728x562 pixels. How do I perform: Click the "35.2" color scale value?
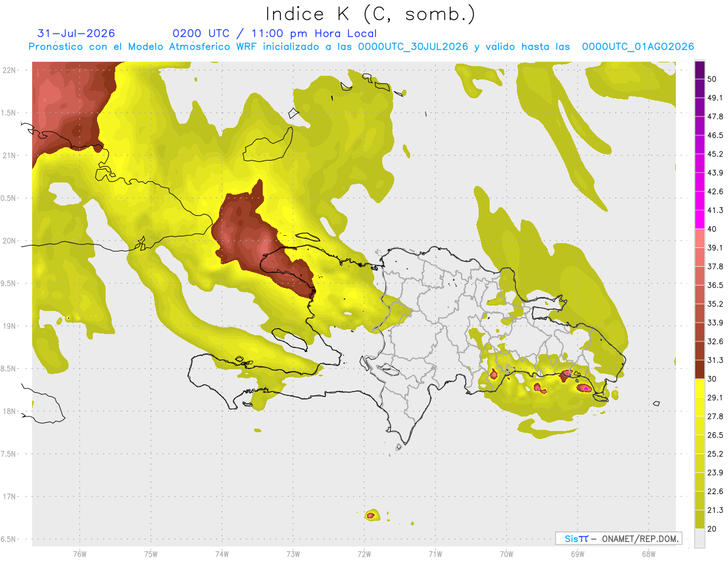(715, 304)
